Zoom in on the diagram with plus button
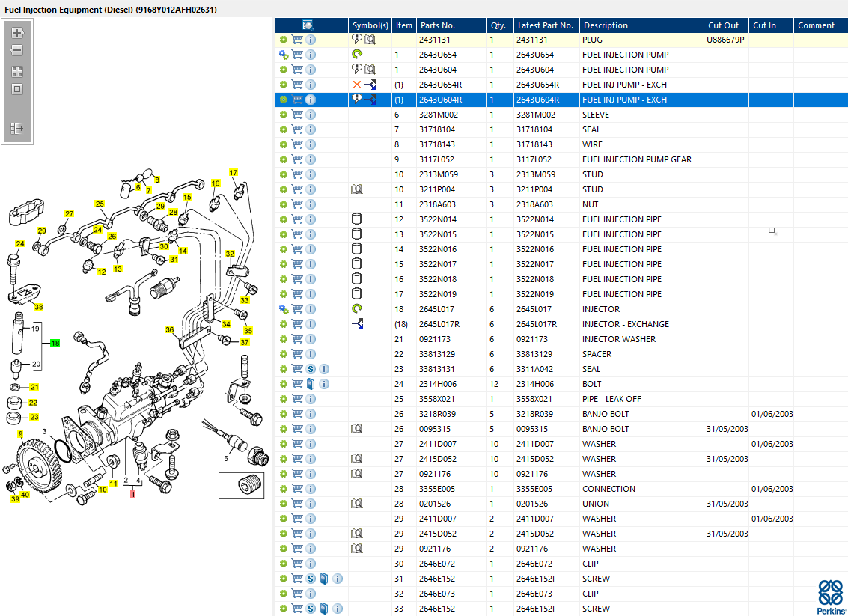The width and height of the screenshot is (848, 616). coord(17,33)
